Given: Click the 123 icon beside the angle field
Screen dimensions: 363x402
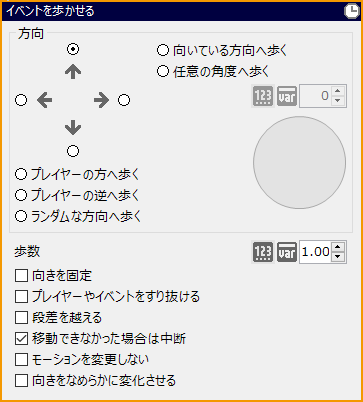Looking at the screenshot, I should point(263,96).
